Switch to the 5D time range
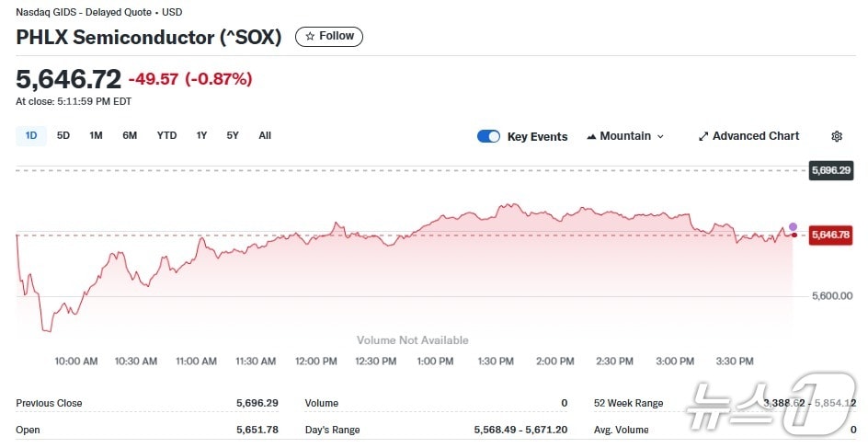 tap(63, 135)
